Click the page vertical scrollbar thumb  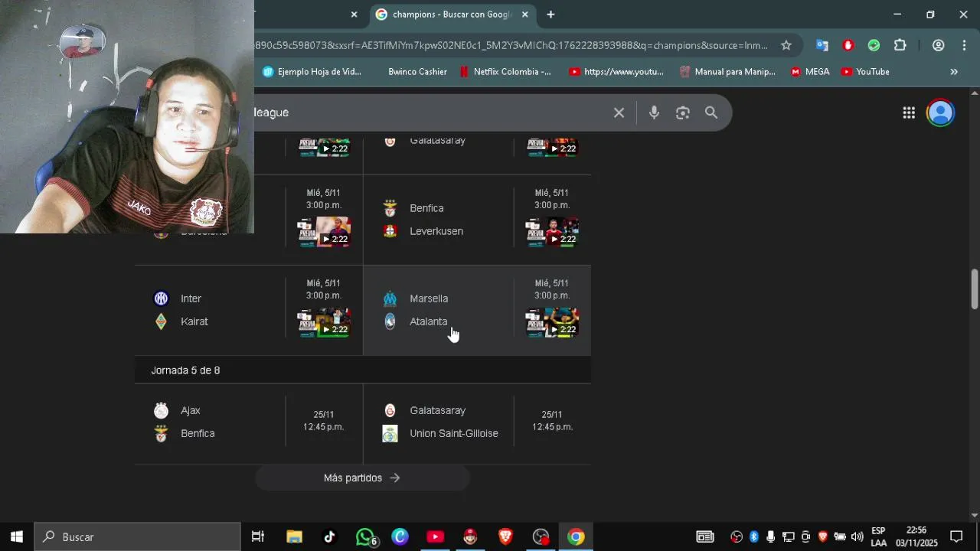(975, 289)
